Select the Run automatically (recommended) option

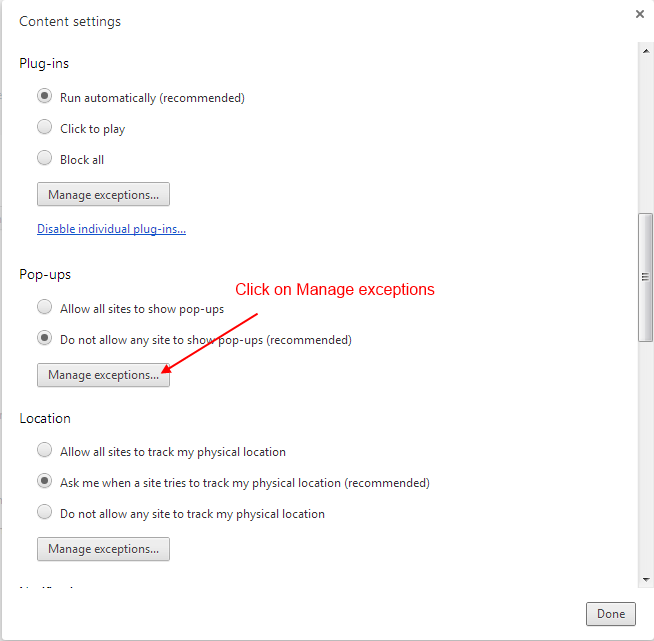(44, 97)
